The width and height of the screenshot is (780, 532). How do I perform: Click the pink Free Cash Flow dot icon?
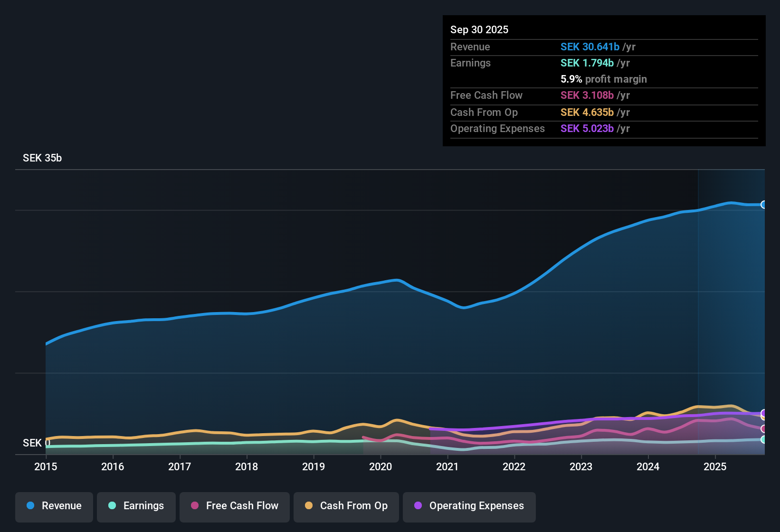[194, 506]
